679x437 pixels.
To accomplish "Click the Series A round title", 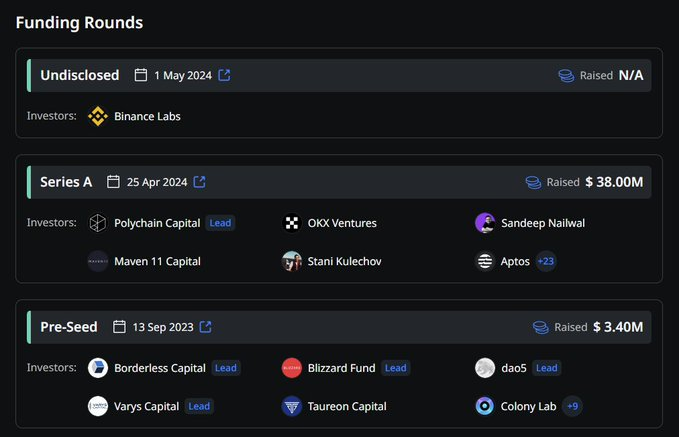I will 66,182.
